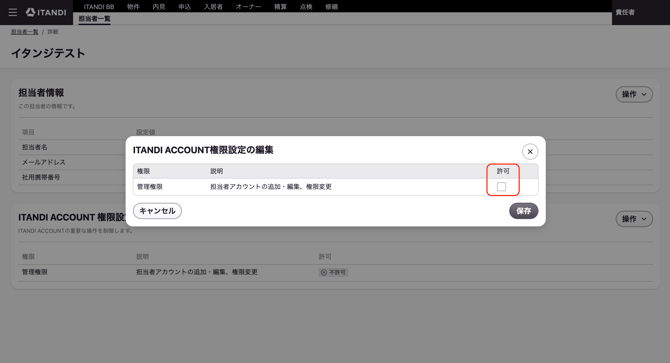Open the 責任者 user menu
This screenshot has height=363, width=670.
point(625,12)
